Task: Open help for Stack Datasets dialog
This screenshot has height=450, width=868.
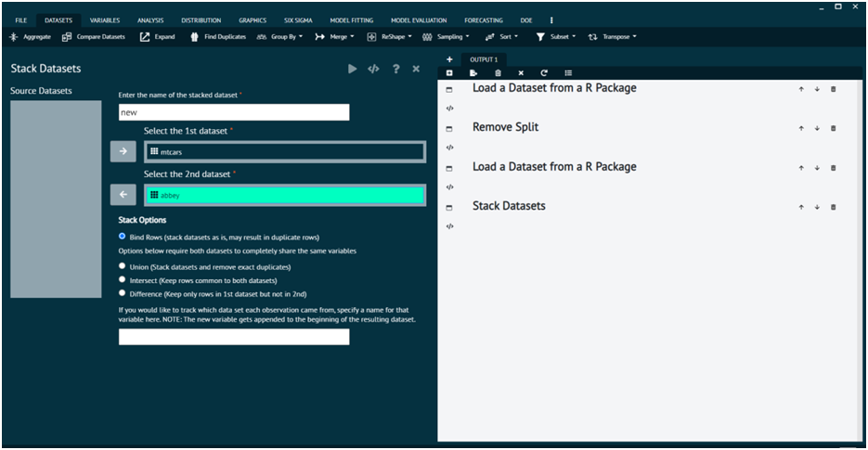Action: click(x=395, y=69)
